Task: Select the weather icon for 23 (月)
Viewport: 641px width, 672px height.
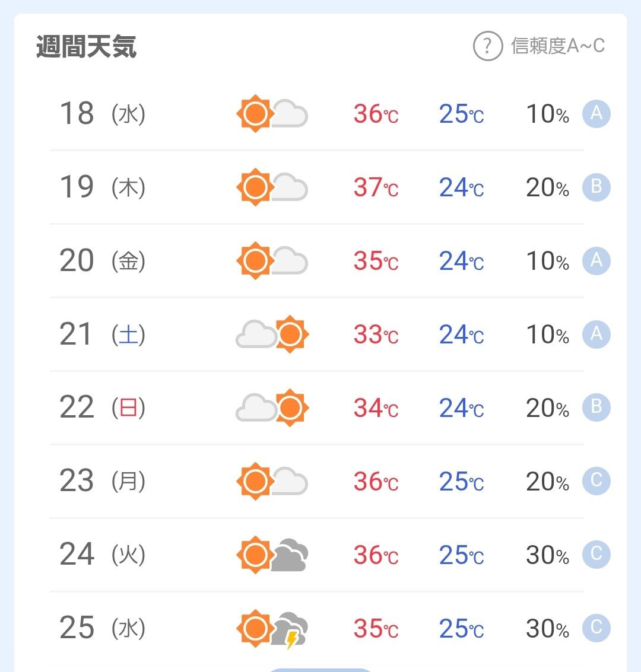Action: coord(272,481)
